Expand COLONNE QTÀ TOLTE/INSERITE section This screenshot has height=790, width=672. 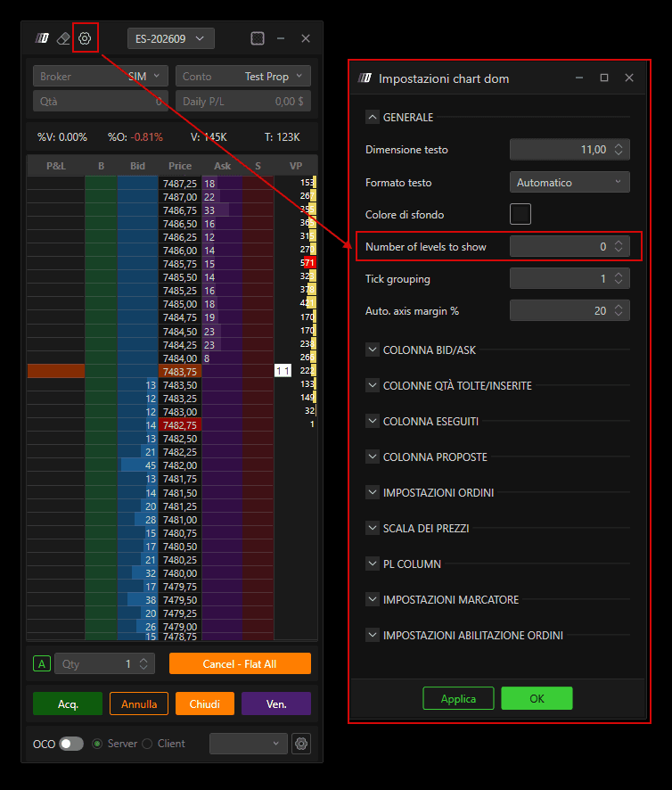pos(372,385)
